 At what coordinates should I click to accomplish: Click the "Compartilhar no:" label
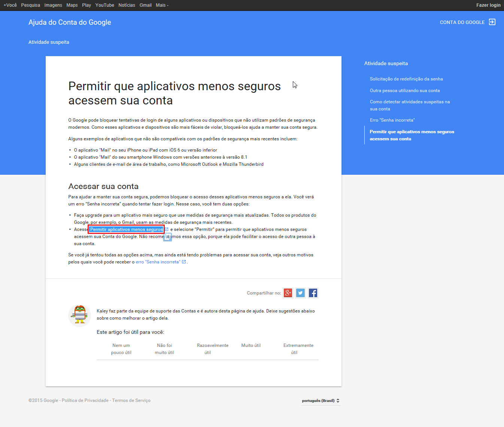click(264, 293)
